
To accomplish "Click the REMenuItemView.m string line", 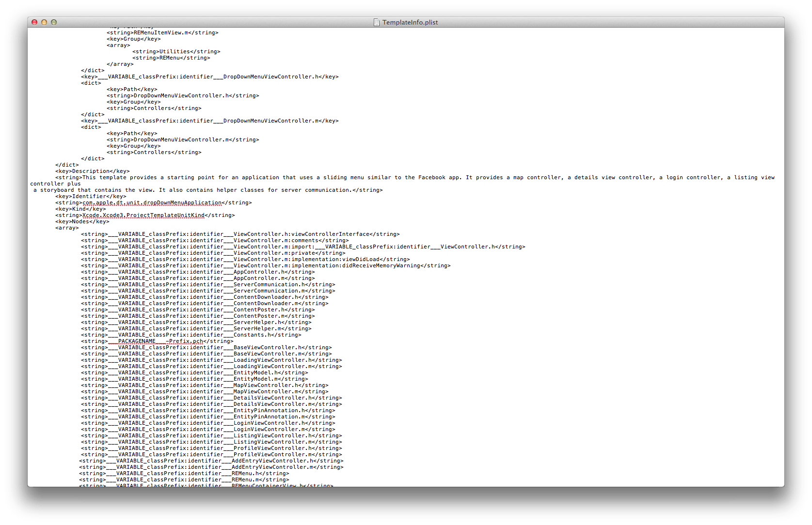I will 162,32.
